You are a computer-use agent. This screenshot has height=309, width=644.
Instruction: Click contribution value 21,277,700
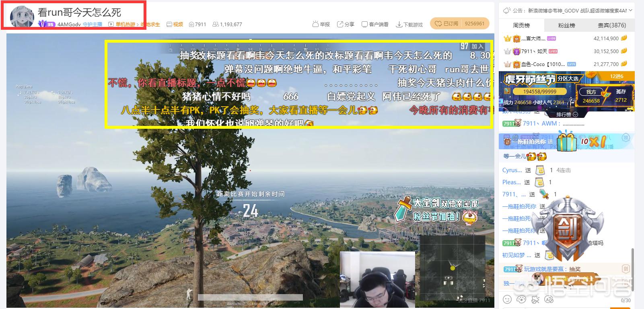click(606, 64)
